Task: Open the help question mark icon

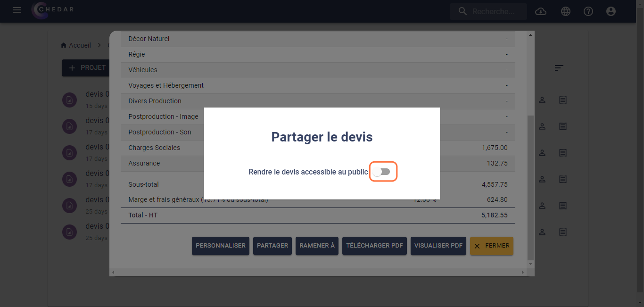Action: click(588, 11)
